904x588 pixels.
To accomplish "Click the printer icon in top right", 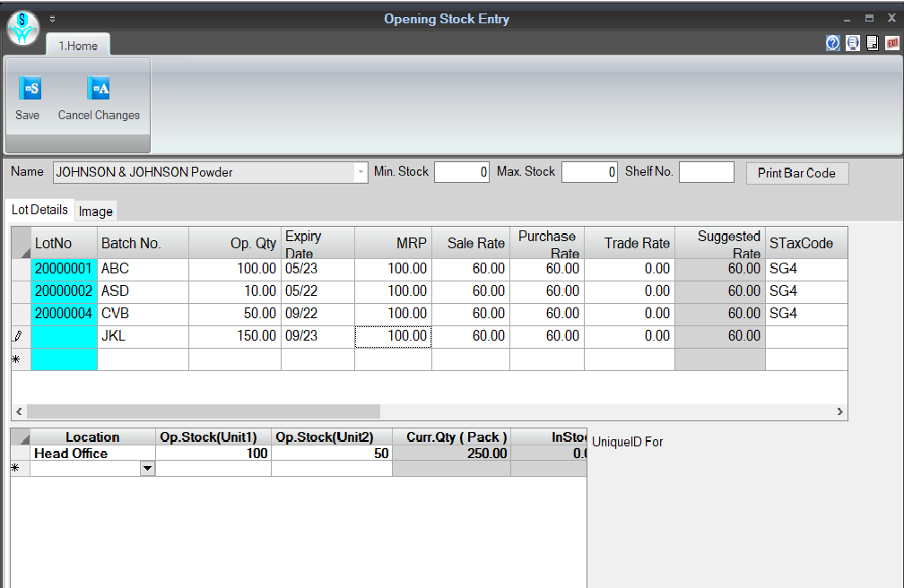I will click(x=853, y=43).
